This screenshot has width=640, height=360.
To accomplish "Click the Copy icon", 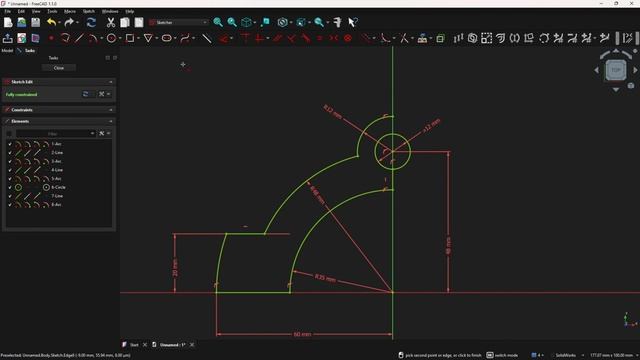I will 125,22.
